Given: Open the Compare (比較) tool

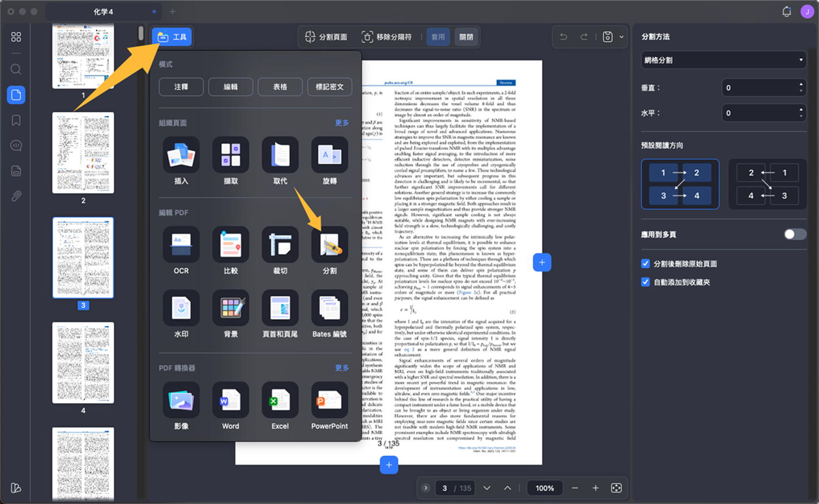Looking at the screenshot, I should coord(231,245).
